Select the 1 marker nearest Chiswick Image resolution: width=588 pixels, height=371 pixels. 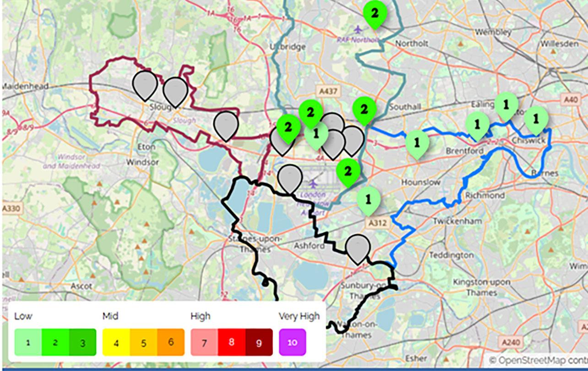coord(536,119)
